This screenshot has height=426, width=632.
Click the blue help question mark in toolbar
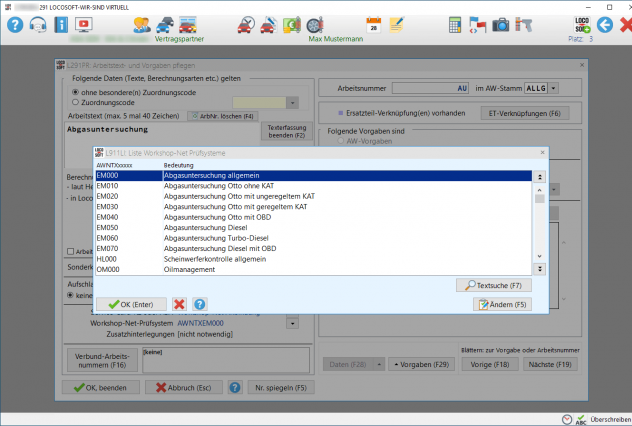click(x=14, y=24)
